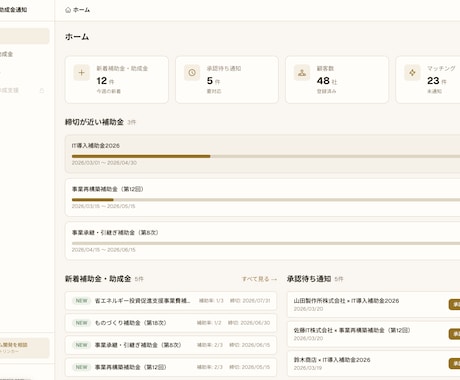Image resolution: width=460 pixels, height=380 pixels.
Task: Click the 事業再構築補助金（第12回）deadline progress bar
Action: pyautogui.click(x=266, y=200)
